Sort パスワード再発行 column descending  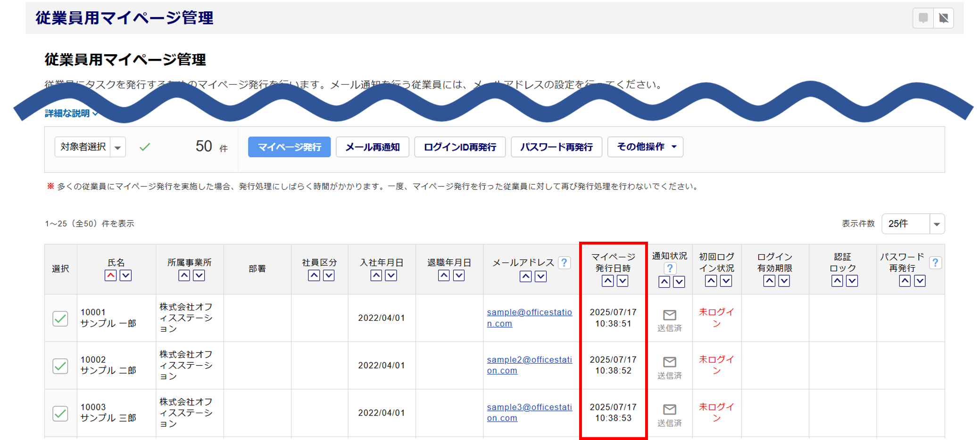coord(920,281)
